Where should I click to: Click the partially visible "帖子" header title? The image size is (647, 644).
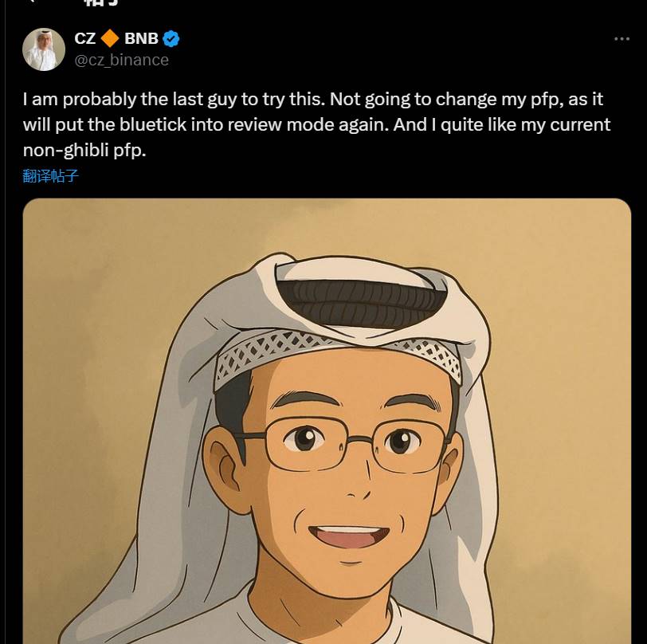pyautogui.click(x=102, y=4)
